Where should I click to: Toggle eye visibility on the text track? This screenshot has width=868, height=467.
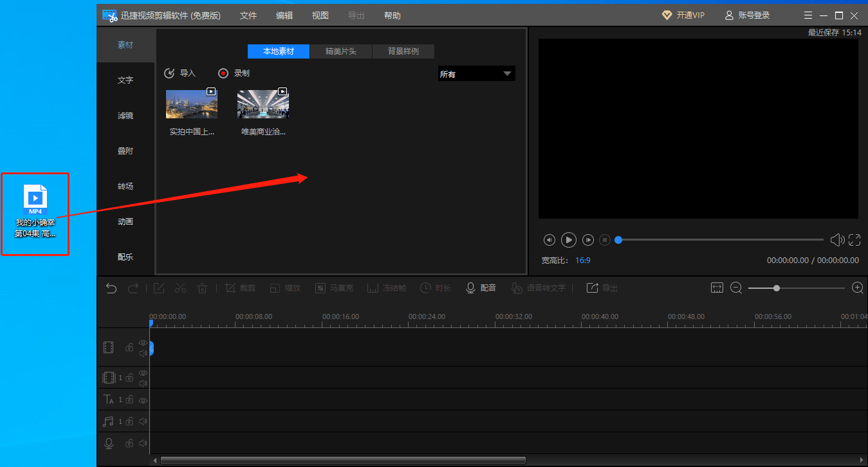pos(143,400)
